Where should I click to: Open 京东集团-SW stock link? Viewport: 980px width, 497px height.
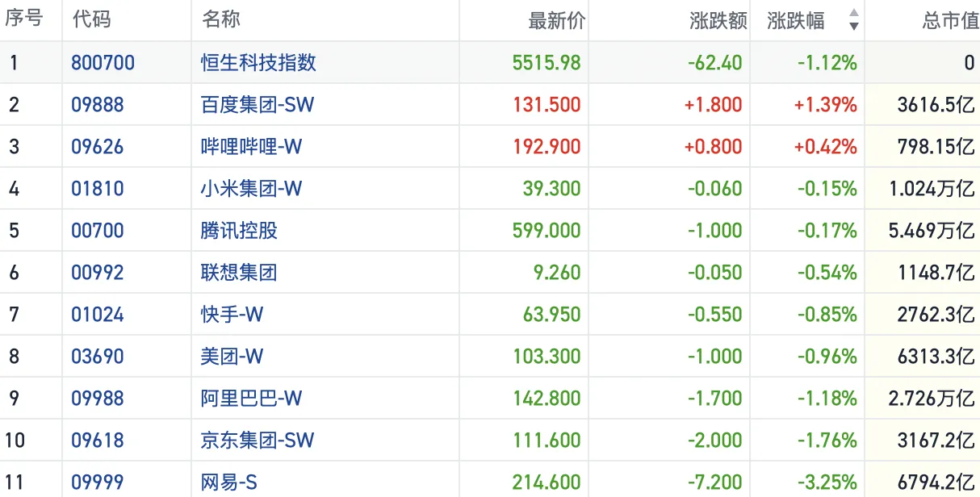click(x=257, y=440)
